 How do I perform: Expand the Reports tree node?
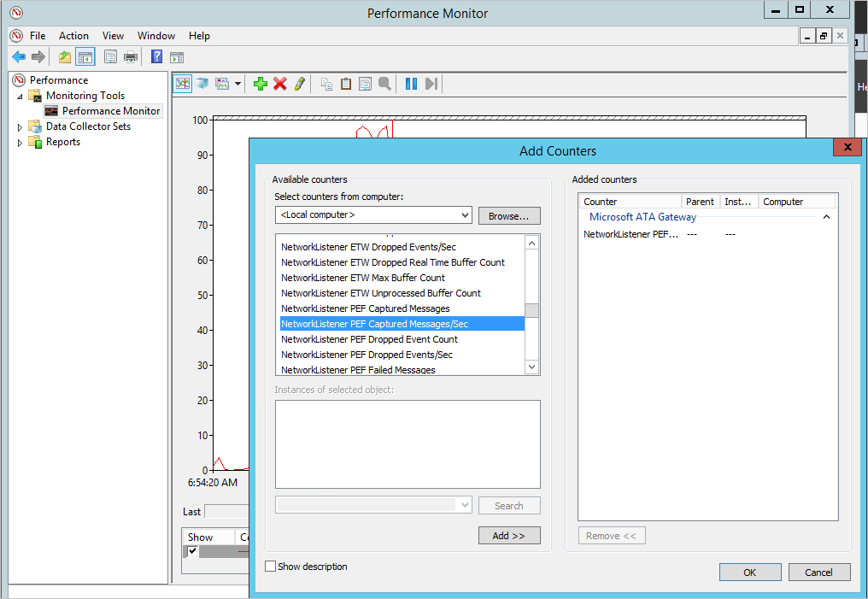[20, 143]
